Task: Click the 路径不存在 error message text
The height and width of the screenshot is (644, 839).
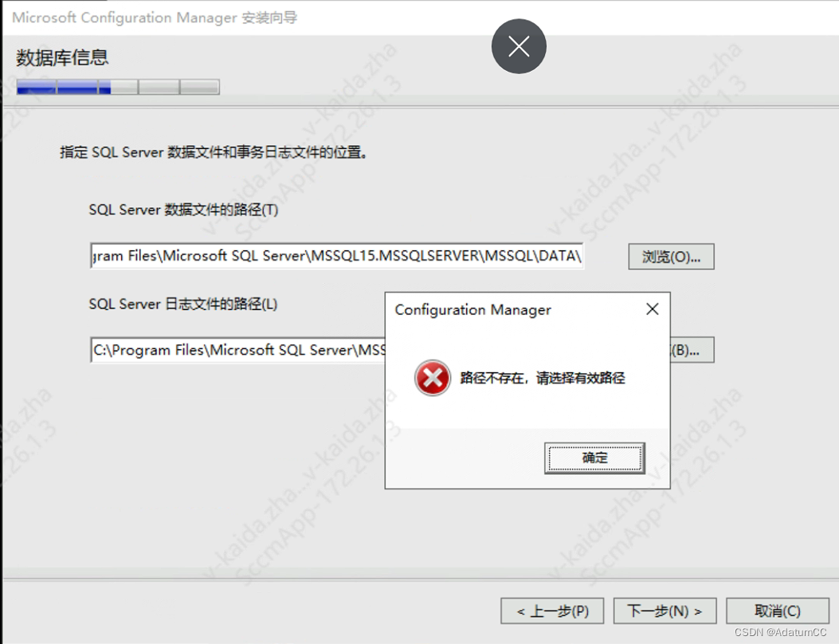Action: [542, 378]
